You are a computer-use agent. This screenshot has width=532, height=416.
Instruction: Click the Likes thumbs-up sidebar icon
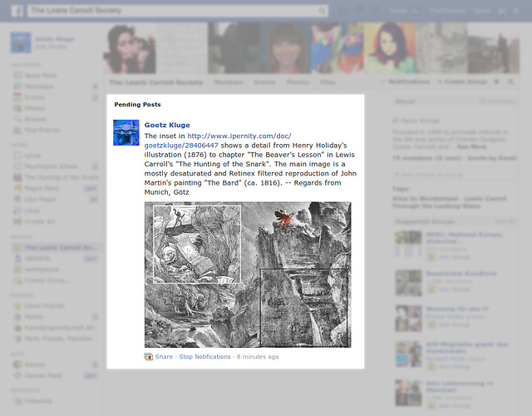17,210
